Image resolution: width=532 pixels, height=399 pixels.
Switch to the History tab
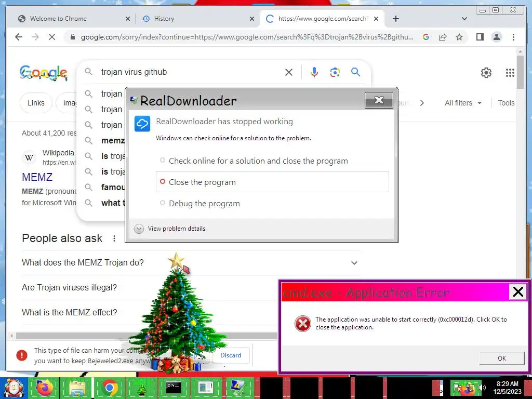(x=197, y=19)
